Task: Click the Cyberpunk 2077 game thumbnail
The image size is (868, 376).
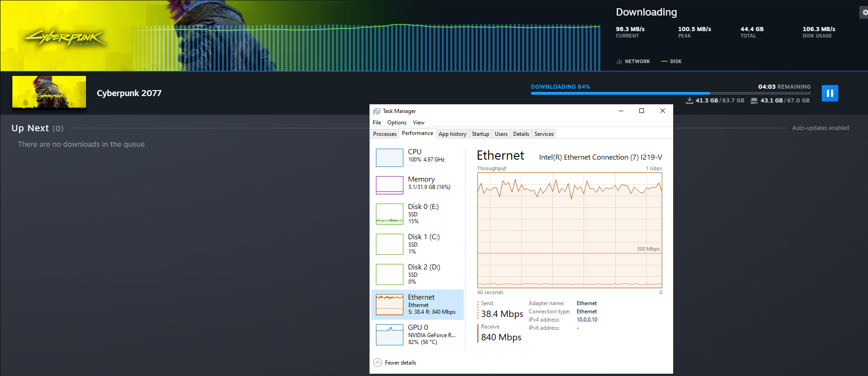Action: 49,93
